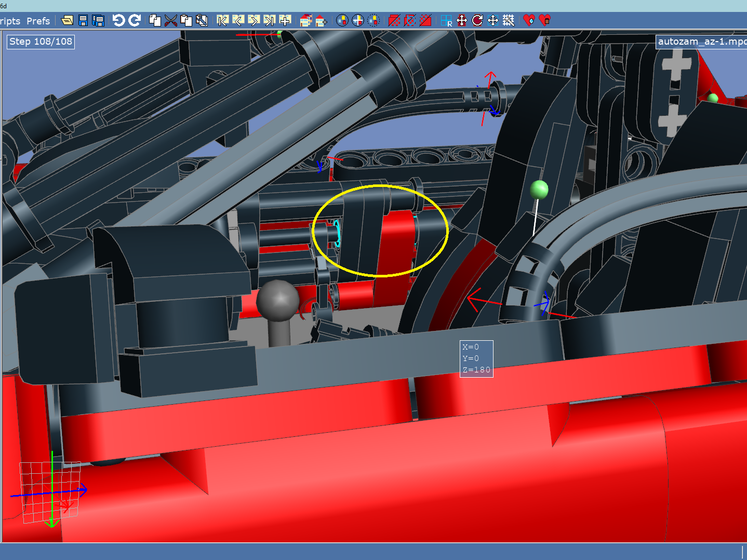The image size is (747, 560).
Task: Select the move selection arrows tool
Action: coord(462,21)
